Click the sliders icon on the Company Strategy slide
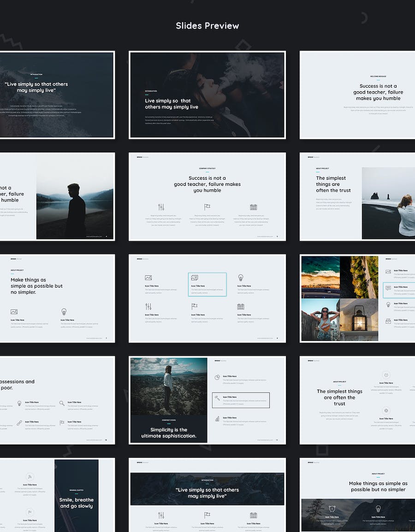This screenshot has width=415, height=532. point(161,207)
